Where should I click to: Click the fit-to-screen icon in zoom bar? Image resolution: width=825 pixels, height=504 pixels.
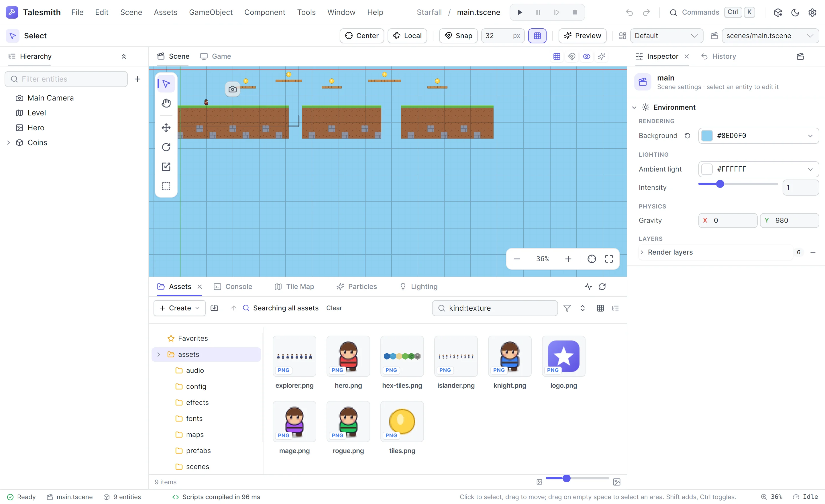[609, 259]
